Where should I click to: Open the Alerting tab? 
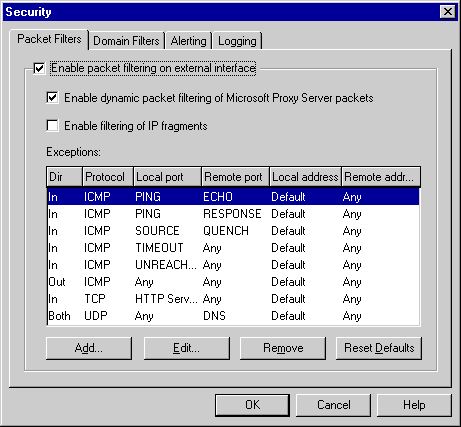click(x=189, y=41)
